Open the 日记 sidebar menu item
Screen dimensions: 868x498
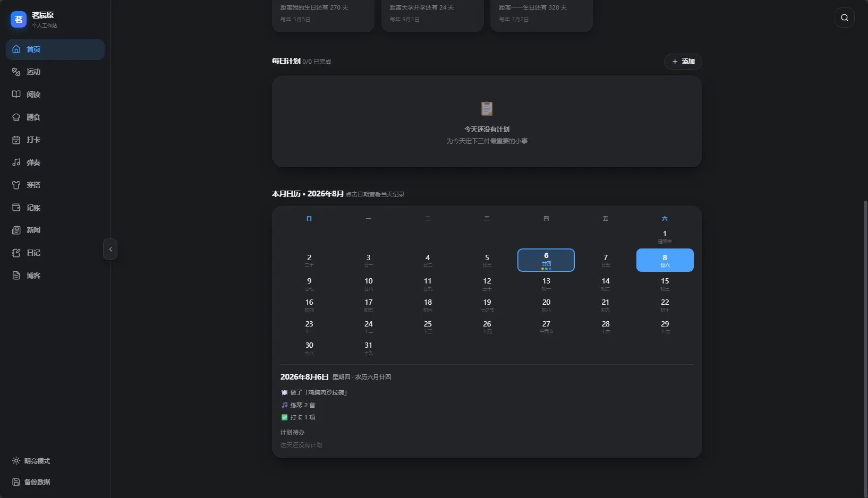[x=55, y=253]
